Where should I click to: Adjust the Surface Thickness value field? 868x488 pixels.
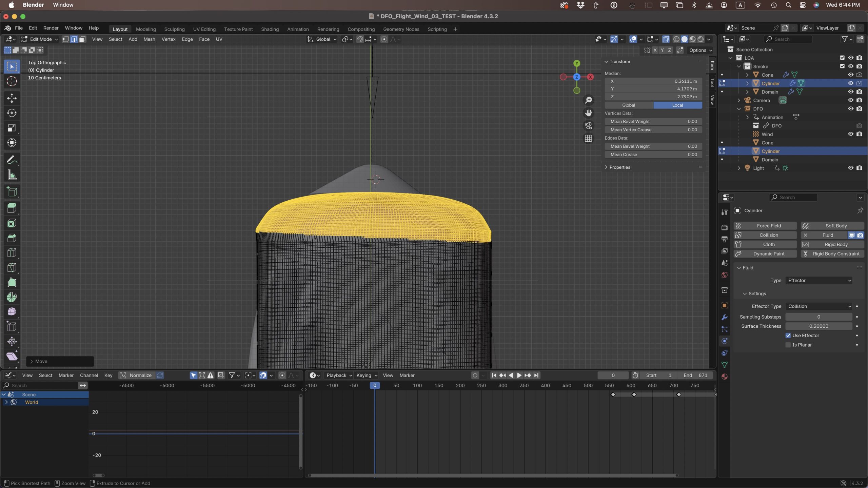click(819, 326)
